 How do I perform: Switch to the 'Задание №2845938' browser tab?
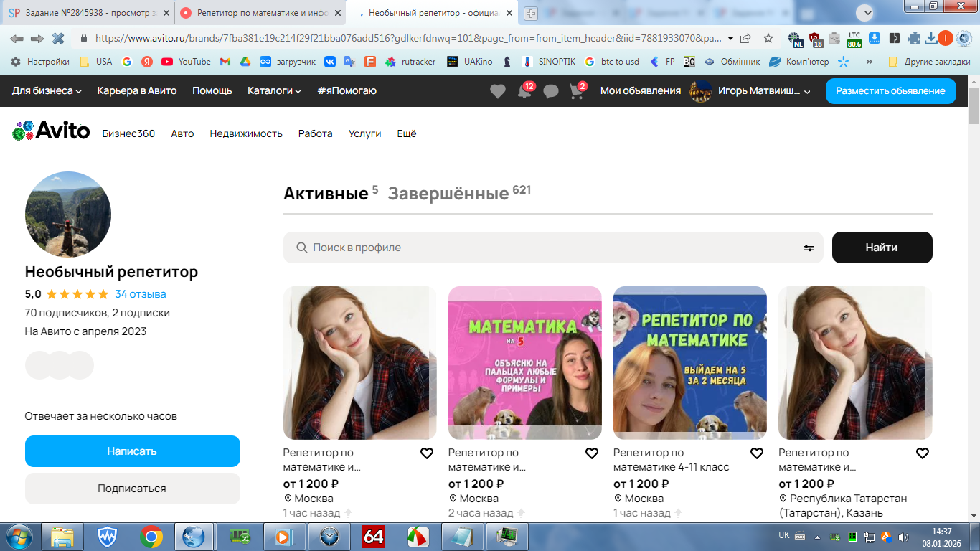[x=88, y=13]
